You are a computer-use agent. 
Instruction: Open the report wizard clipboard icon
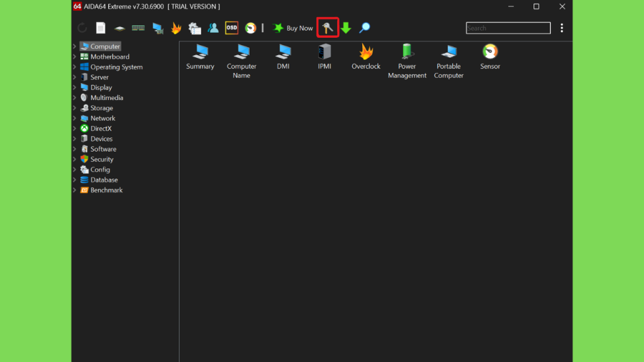click(x=195, y=28)
